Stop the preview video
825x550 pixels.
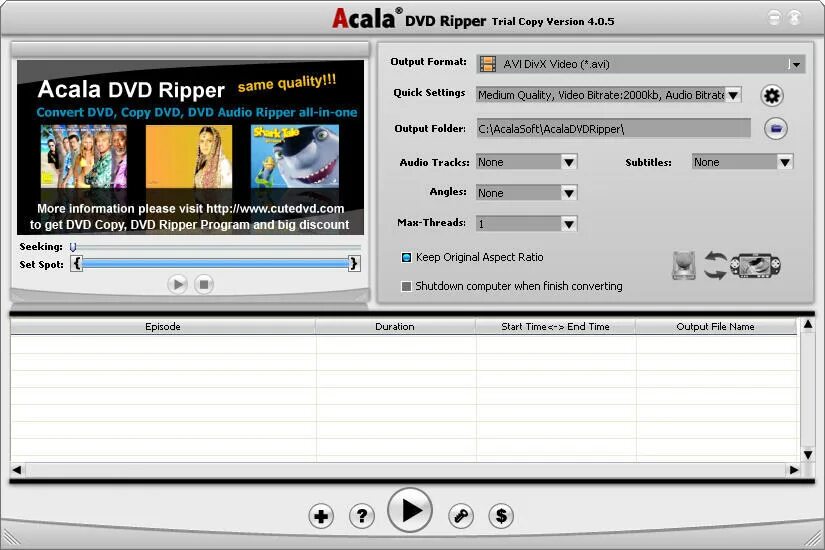(204, 284)
